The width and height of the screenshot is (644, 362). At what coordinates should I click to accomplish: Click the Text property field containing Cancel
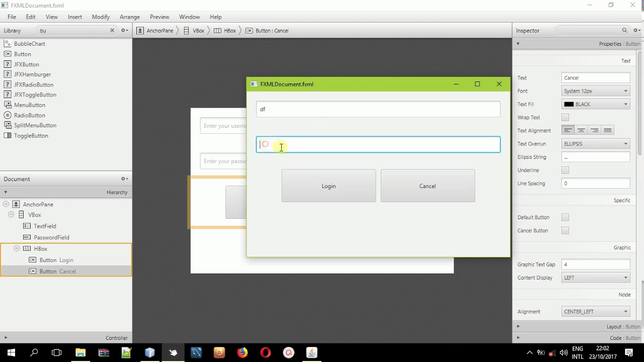pyautogui.click(x=596, y=78)
